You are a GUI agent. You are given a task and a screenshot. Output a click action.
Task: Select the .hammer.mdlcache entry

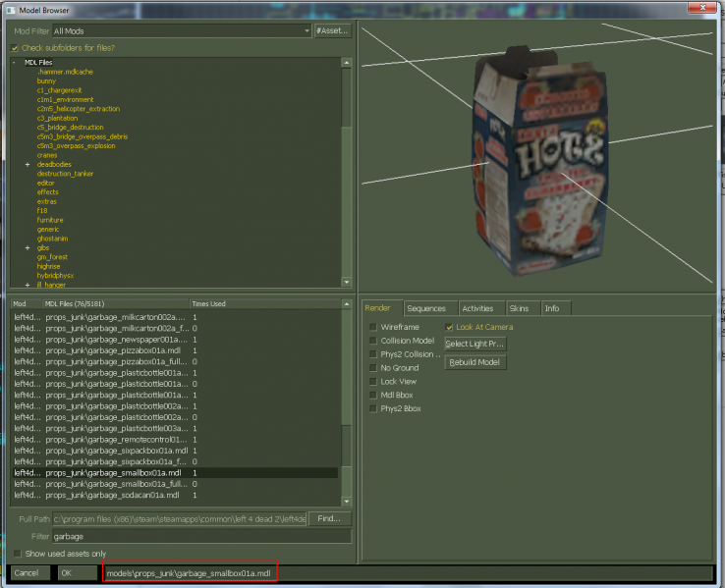pos(65,72)
